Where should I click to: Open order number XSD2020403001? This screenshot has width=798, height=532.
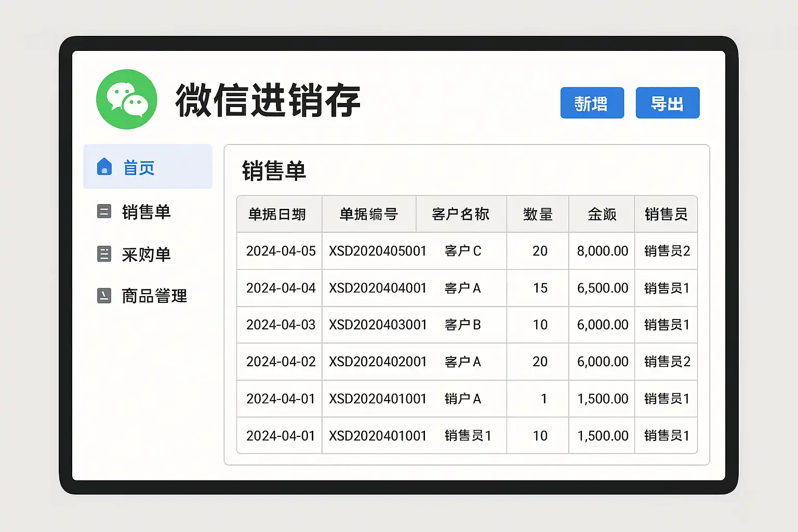coord(378,325)
